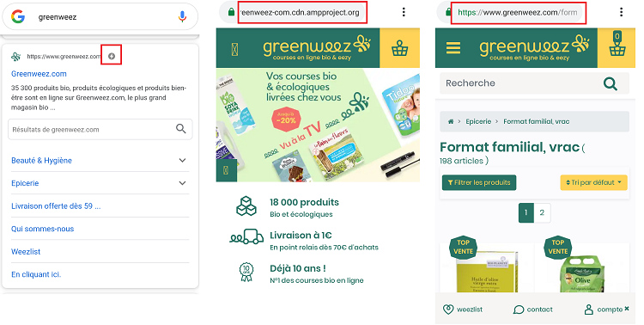Click 10 ans medal icon

tap(246, 273)
